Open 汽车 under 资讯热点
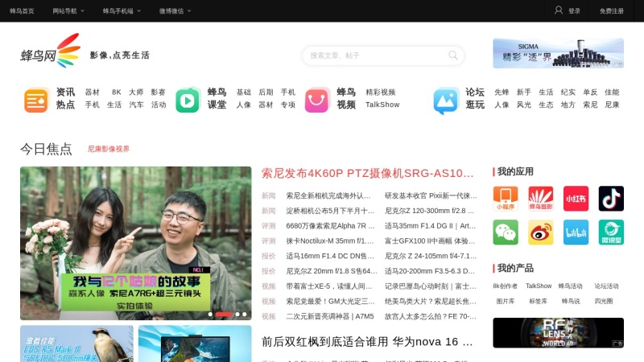The height and width of the screenshot is (362, 644). (136, 105)
